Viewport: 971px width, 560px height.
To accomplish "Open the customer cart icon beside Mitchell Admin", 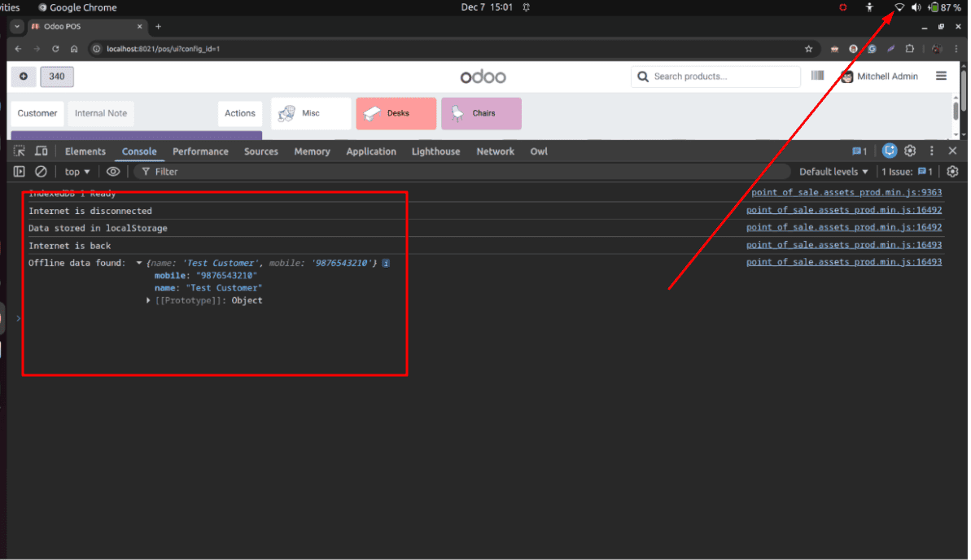I will point(817,75).
